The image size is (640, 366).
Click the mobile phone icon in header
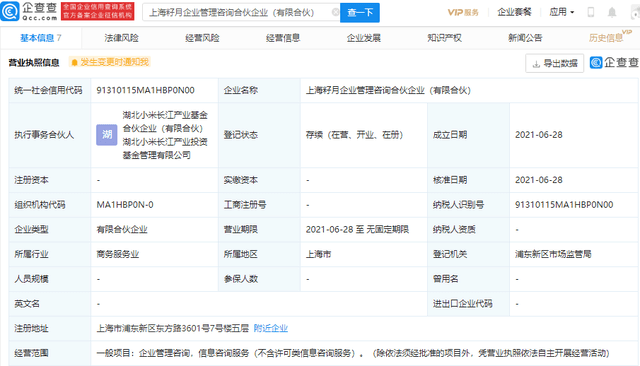pyautogui.click(x=591, y=12)
